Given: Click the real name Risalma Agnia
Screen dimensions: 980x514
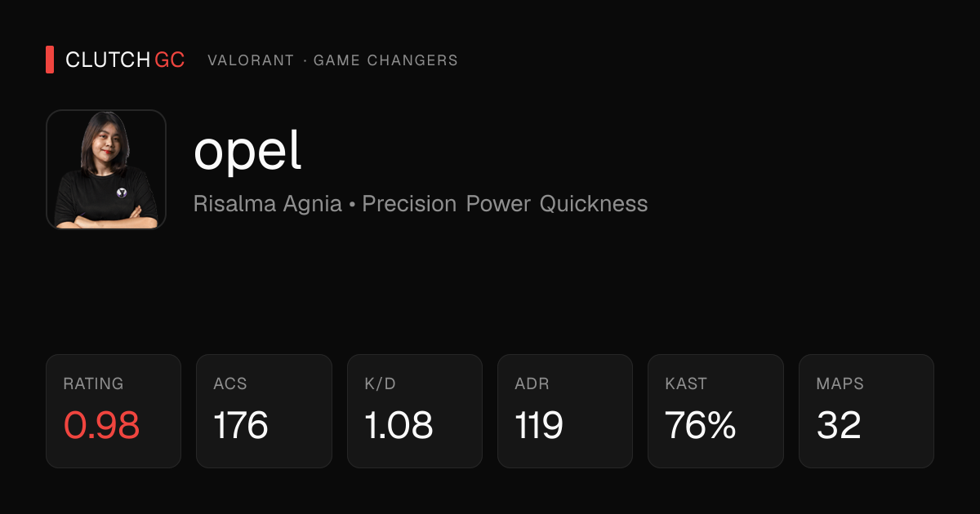Looking at the screenshot, I should [268, 204].
